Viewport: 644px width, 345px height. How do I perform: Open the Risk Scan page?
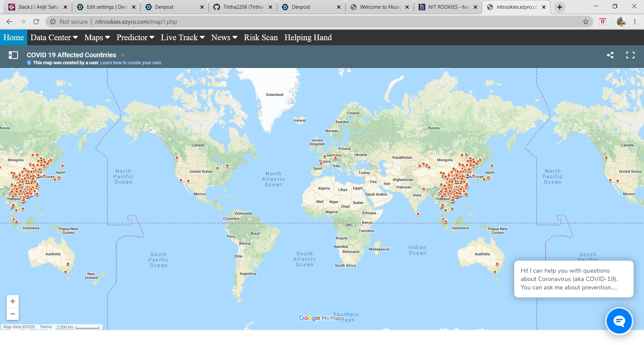(261, 38)
